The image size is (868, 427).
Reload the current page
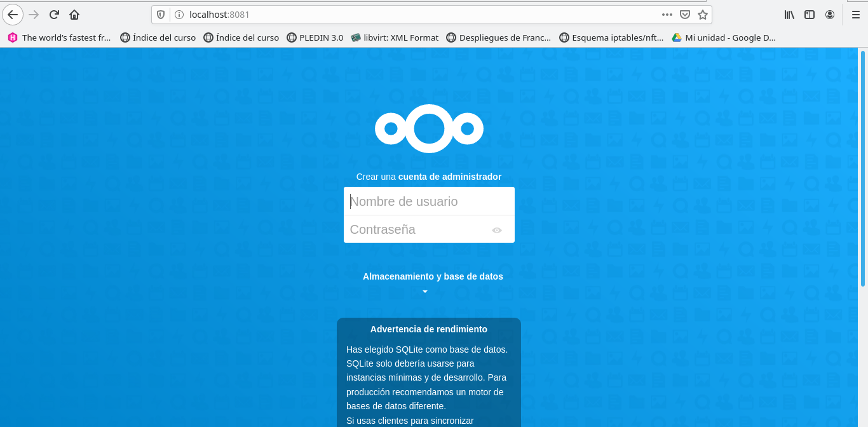[x=54, y=14]
